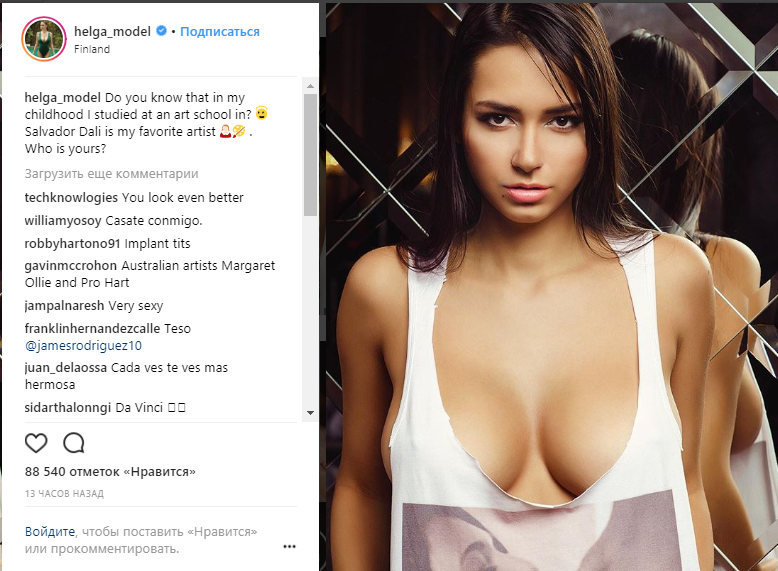Viewport: 778px width, 571px height.
Task: Open the gavinmccrohon commenter profile
Action: click(71, 265)
